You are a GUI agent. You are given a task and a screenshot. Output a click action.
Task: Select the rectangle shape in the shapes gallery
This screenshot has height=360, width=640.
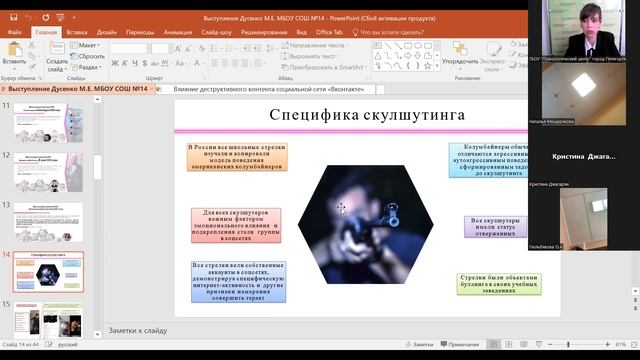[407, 46]
